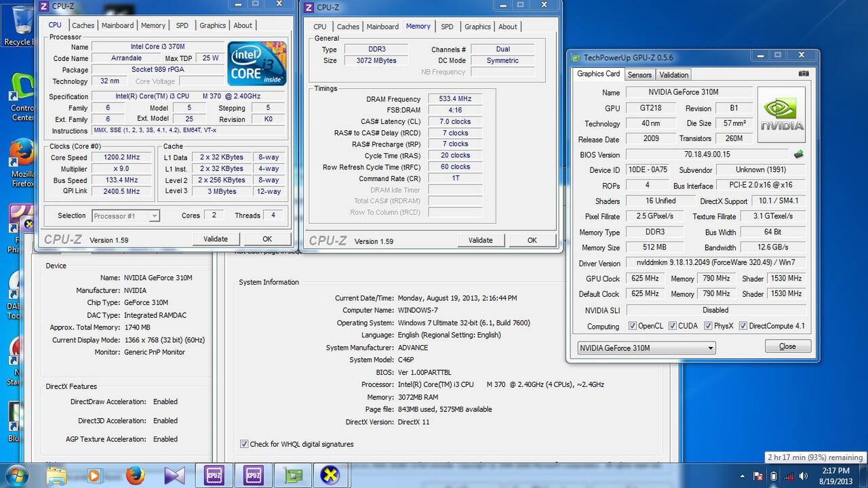Click the GPU-Z title bar icon
Screen dimensions: 868x488
click(576, 58)
